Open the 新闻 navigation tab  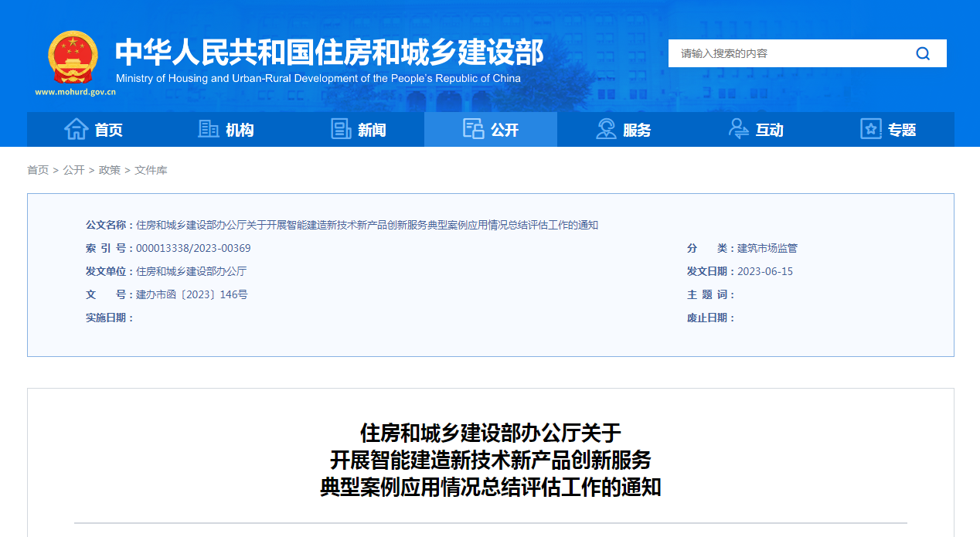pyautogui.click(x=358, y=130)
